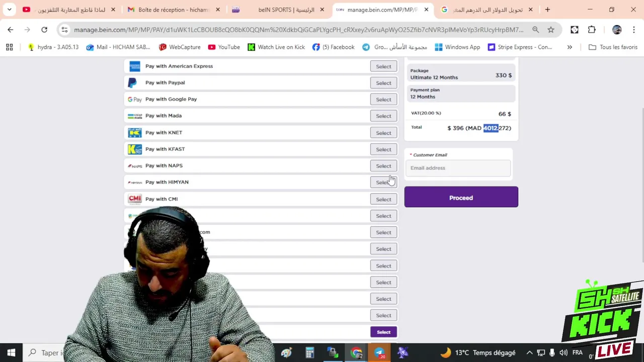Click the KFAST logo icon
This screenshot has width=644, height=362.
click(134, 149)
